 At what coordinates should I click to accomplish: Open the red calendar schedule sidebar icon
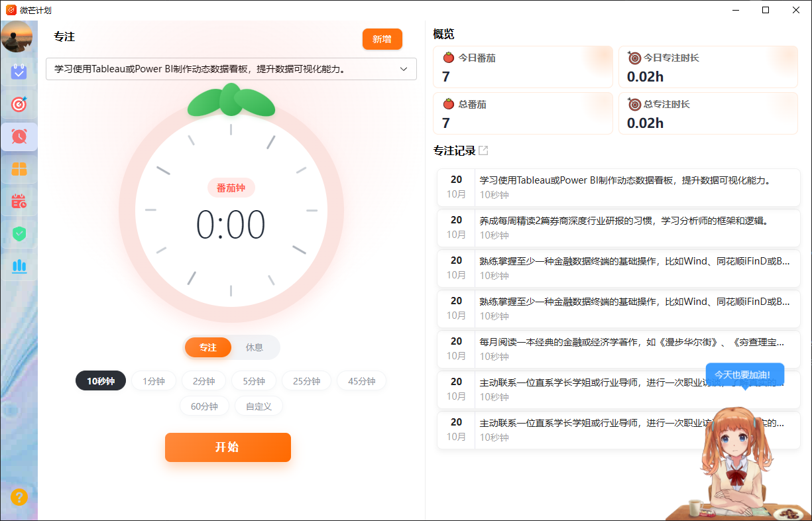[19, 202]
